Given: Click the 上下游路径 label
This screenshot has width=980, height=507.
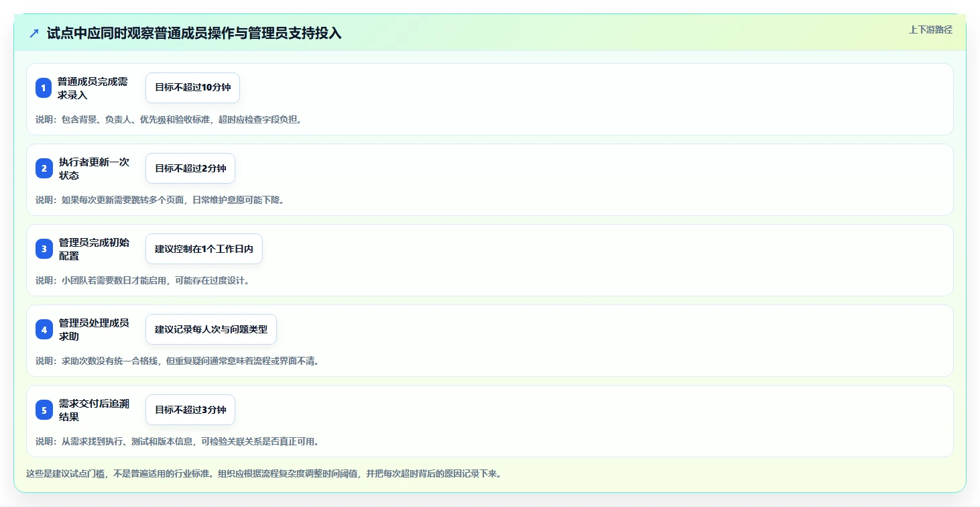Looking at the screenshot, I should coord(930,30).
